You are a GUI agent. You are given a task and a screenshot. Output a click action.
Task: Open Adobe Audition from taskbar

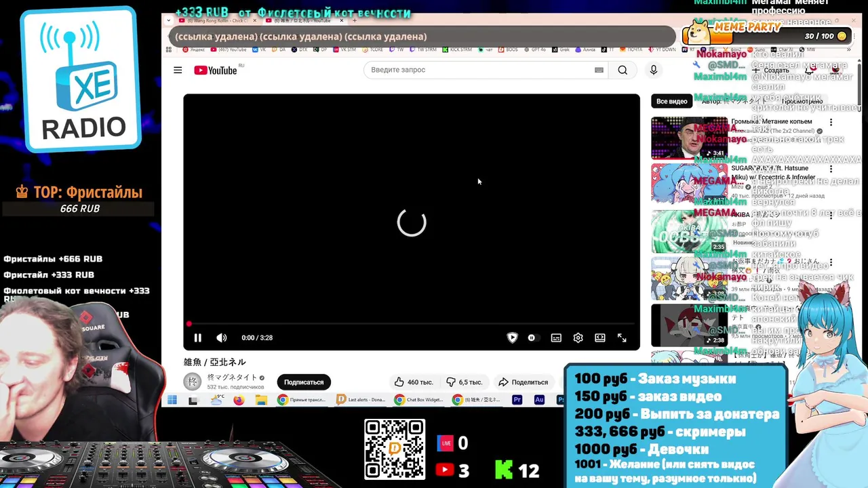coord(539,400)
